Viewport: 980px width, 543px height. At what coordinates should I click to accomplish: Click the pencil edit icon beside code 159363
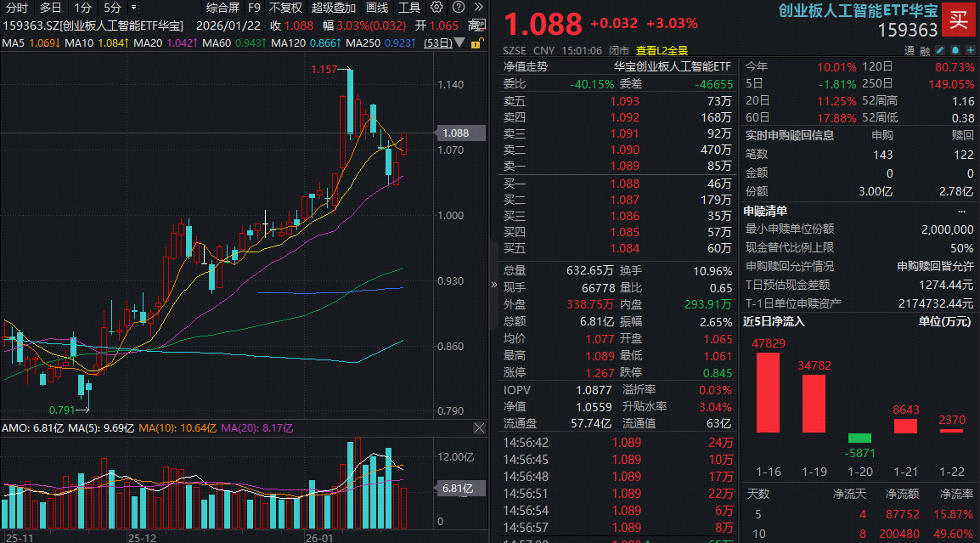940,50
